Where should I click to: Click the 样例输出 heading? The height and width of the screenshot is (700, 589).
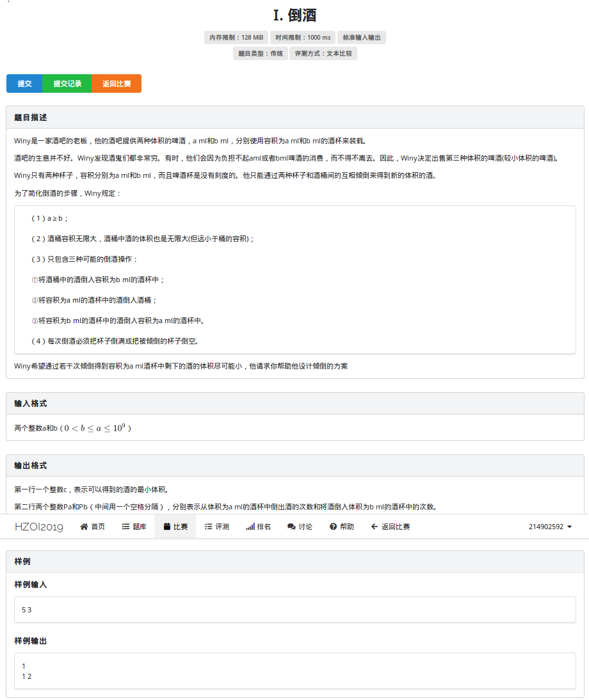pyautogui.click(x=30, y=641)
